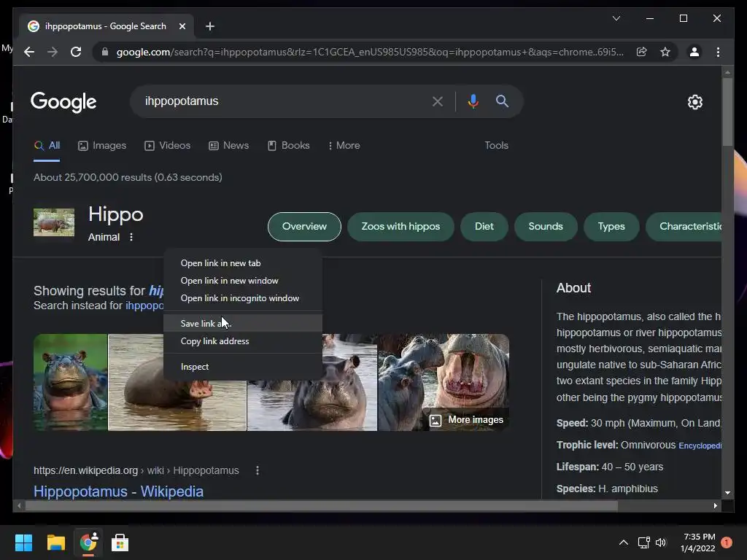The width and height of the screenshot is (747, 560).
Task: Select the Overview chip
Action: point(304,227)
